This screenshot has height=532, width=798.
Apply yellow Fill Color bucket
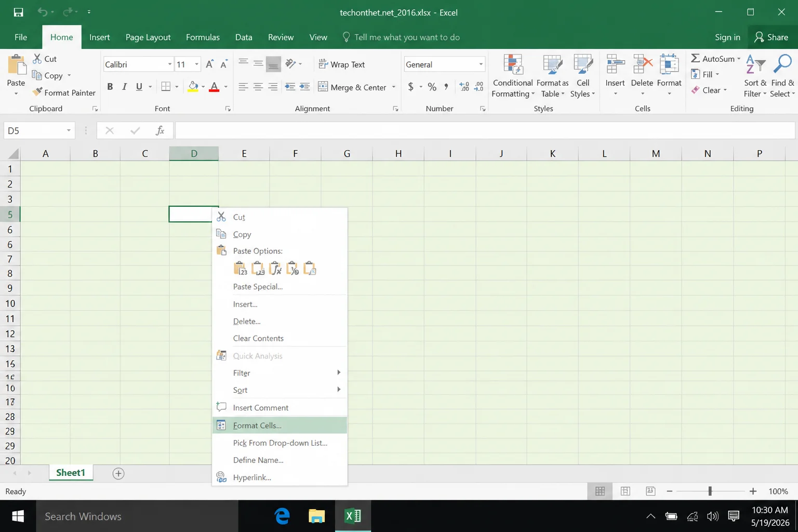[193, 87]
